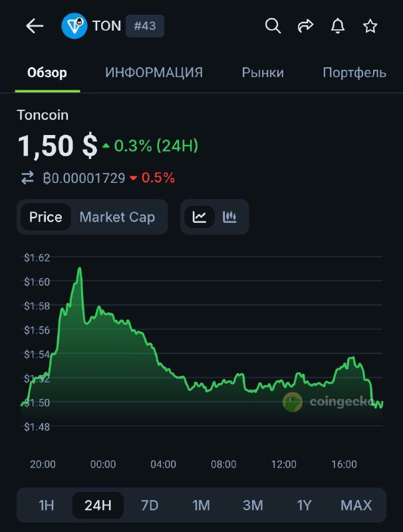Viewport: 403px width, 532px height.
Task: Tap the Toncoin logo icon
Action: pyautogui.click(x=73, y=26)
